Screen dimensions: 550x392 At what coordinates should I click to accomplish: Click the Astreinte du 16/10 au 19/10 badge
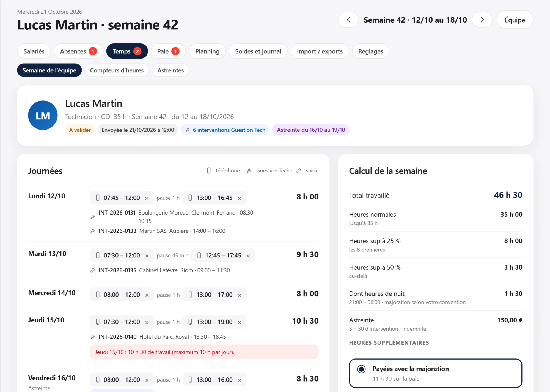[311, 130]
